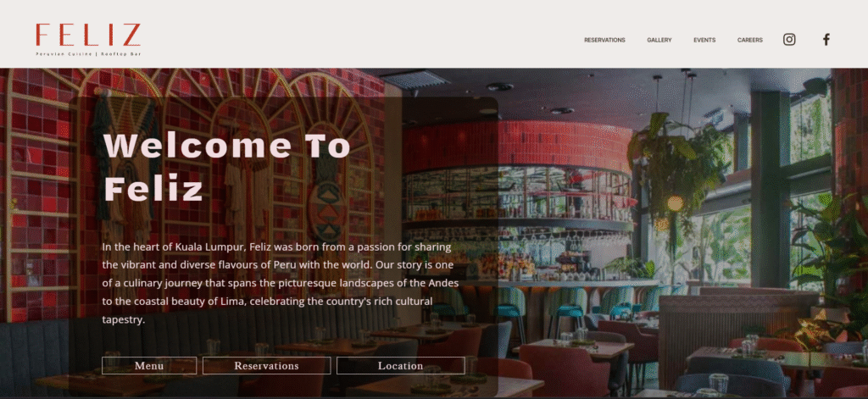868x399 pixels.
Task: Open the Instagram icon in the header
Action: pyautogui.click(x=789, y=39)
